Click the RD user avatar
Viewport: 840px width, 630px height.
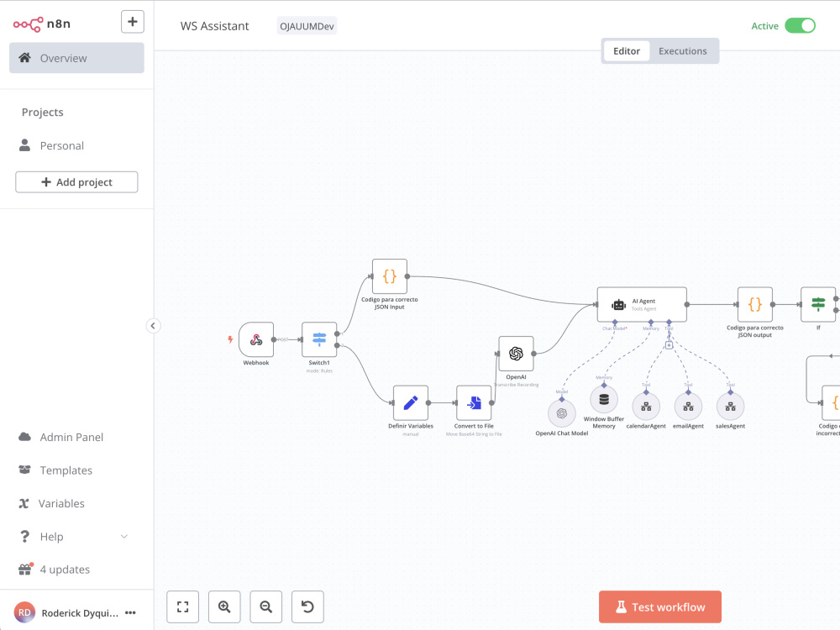[x=24, y=612]
